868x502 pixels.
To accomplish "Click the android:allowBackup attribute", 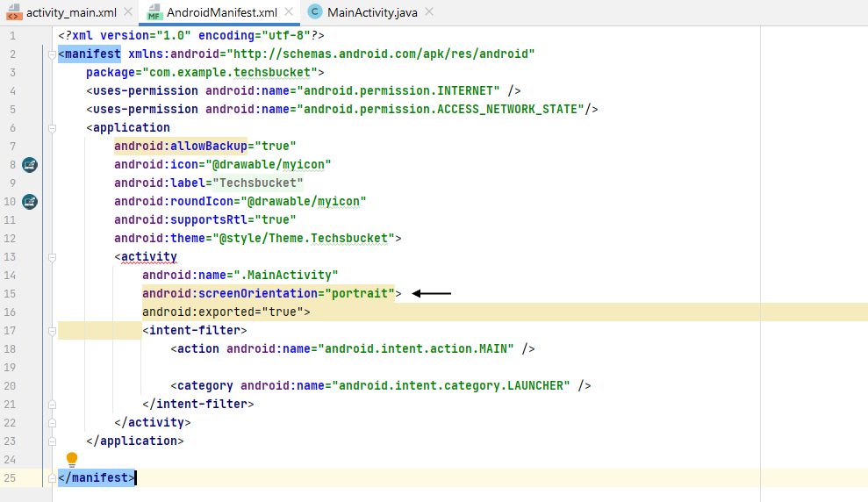I will 181,146.
